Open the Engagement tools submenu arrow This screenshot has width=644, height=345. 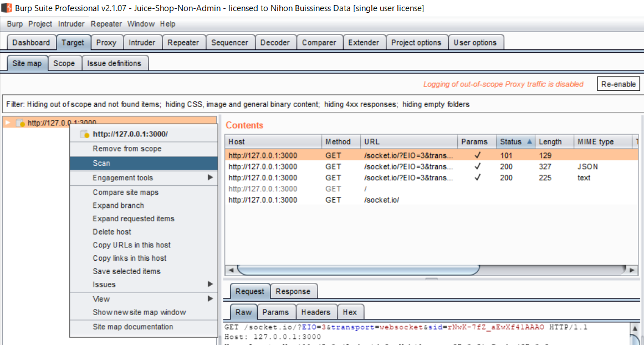[210, 177]
